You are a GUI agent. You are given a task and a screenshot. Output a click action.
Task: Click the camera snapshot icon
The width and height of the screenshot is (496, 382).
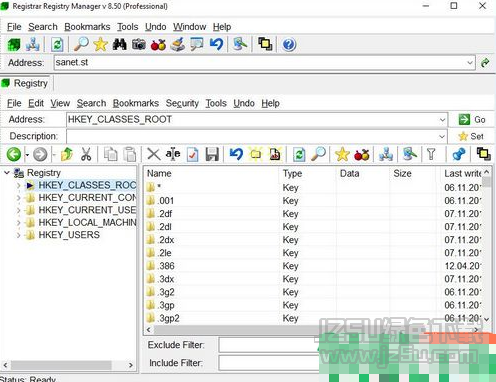coord(139,44)
